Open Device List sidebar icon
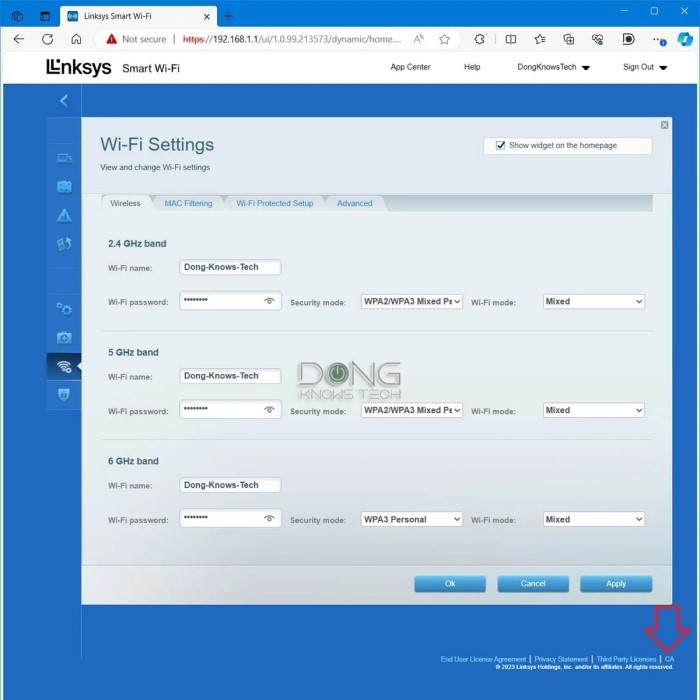The width and height of the screenshot is (700, 700). (64, 158)
